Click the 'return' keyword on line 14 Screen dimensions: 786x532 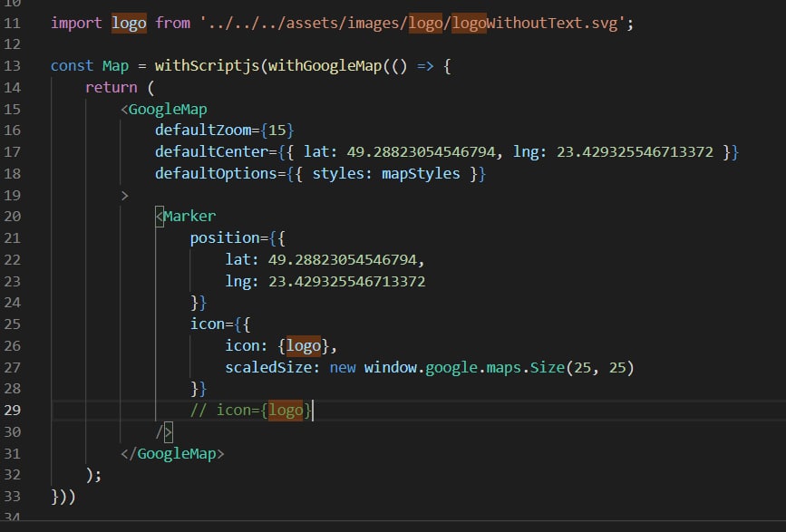(112, 88)
